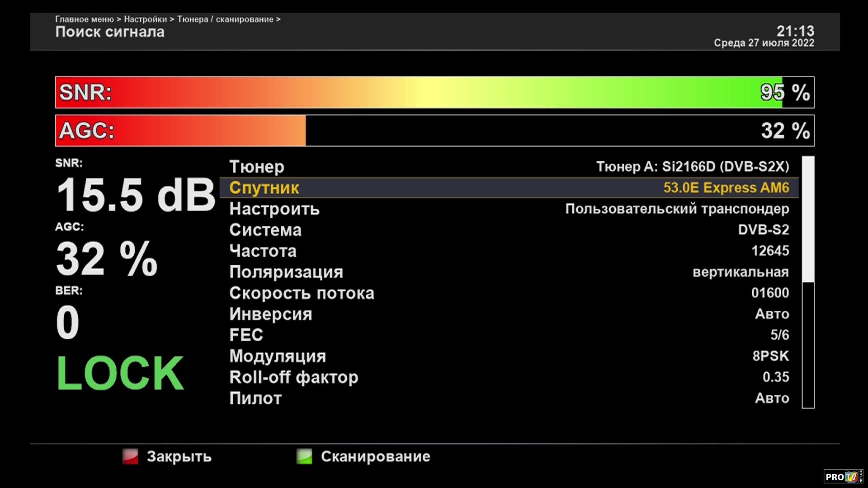This screenshot has width=868, height=488.
Task: Click the Сканирование label
Action: [x=375, y=456]
